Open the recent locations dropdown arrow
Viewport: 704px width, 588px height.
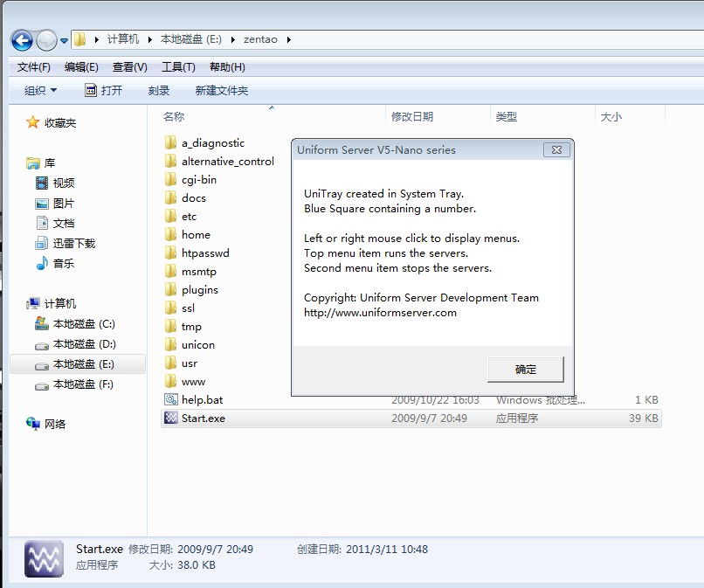pos(65,41)
